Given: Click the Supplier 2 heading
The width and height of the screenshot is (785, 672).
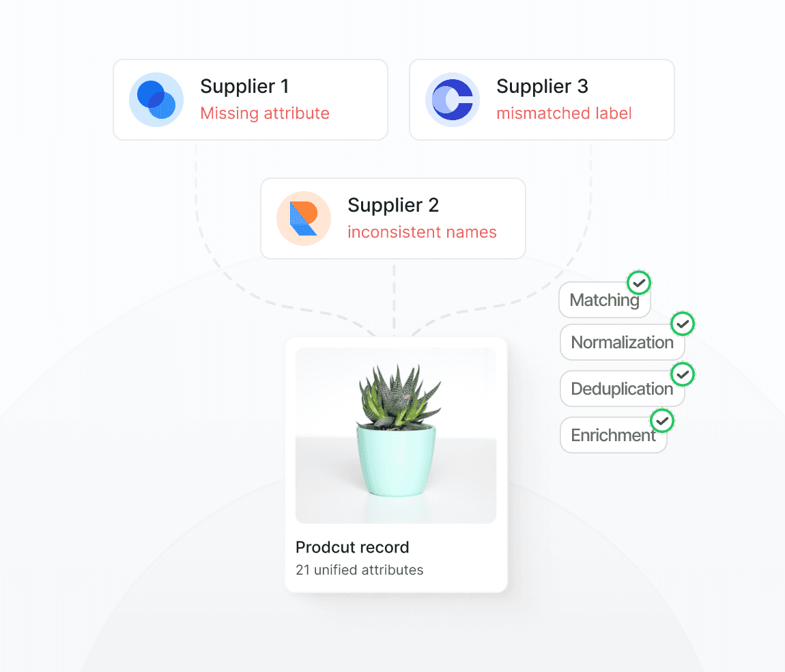Looking at the screenshot, I should coord(393,206).
